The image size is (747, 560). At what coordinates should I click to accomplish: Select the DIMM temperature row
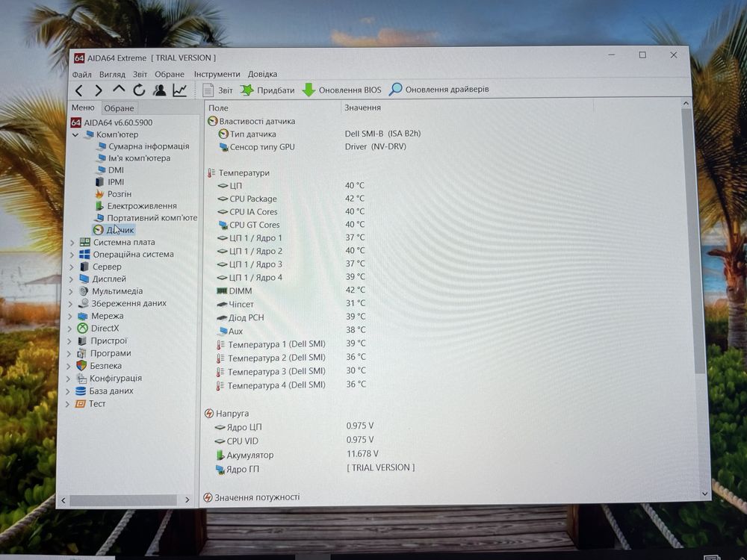tap(291, 290)
